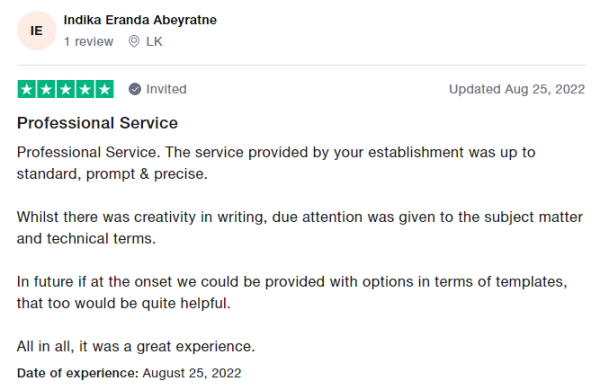Select the LK country label
600x390 pixels.
click(154, 41)
